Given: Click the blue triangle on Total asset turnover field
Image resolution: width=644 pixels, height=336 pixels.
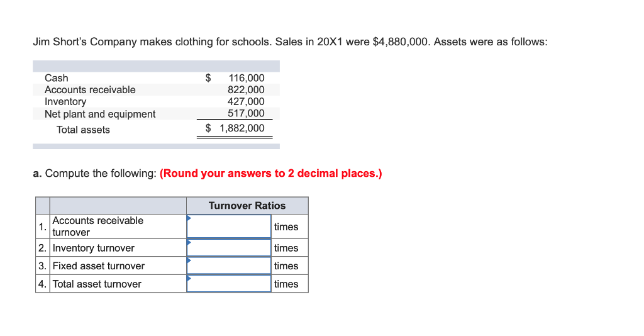Looking at the screenshot, I should coord(189,279).
